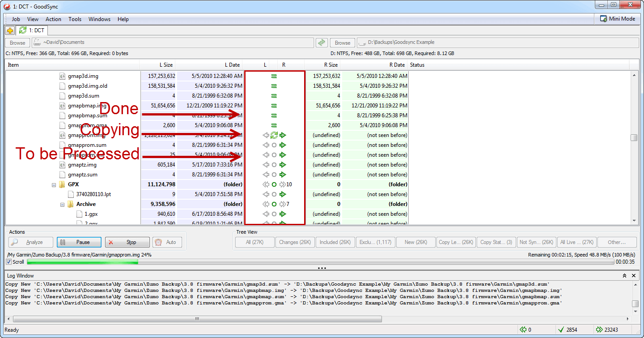Viewport: 644px width, 338px height.
Task: Close the Log Window
Action: click(x=634, y=276)
